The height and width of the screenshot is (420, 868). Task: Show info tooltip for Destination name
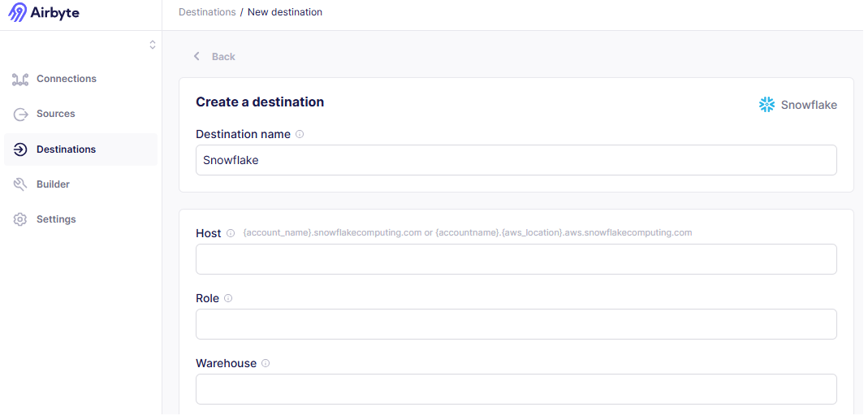tap(300, 134)
